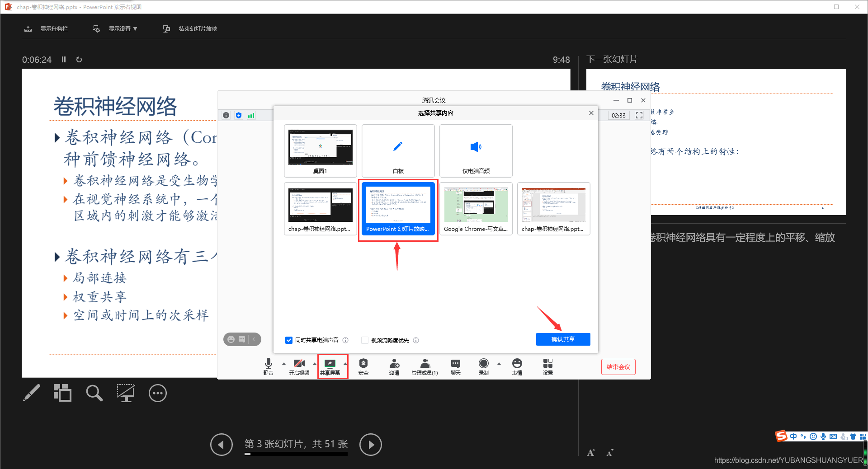
Task: Open Sogou skin shirt icon
Action: 853,436
